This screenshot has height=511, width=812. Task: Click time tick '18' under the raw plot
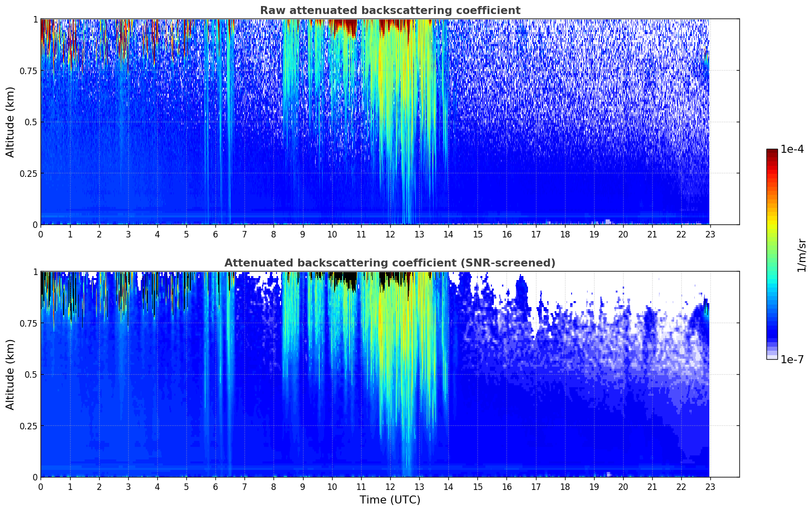pos(565,234)
